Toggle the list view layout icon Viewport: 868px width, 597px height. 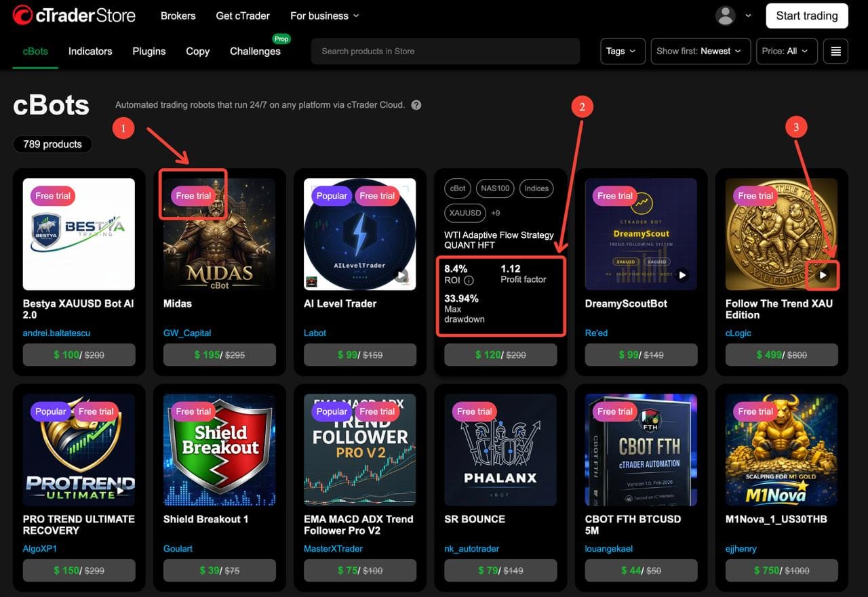point(835,51)
